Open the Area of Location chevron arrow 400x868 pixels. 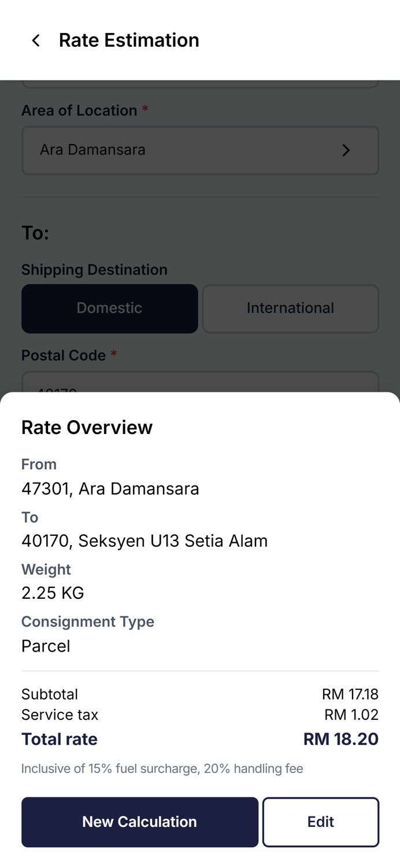click(346, 150)
